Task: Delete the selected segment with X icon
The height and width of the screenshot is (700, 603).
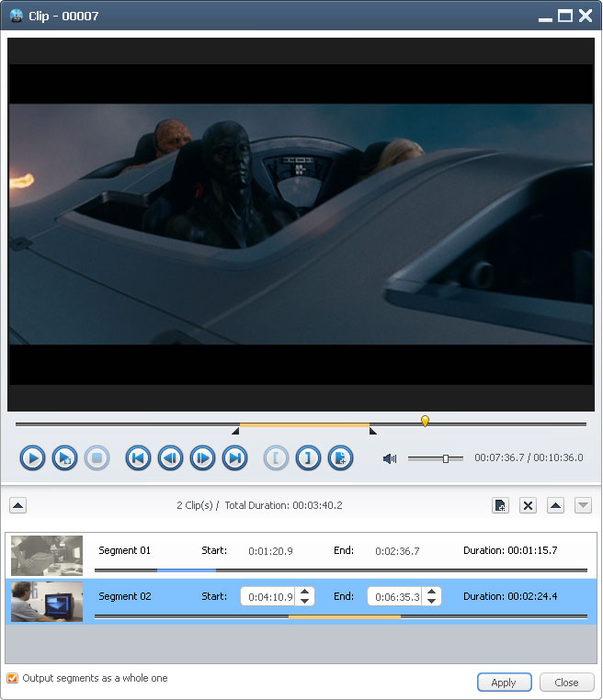Action: (528, 505)
